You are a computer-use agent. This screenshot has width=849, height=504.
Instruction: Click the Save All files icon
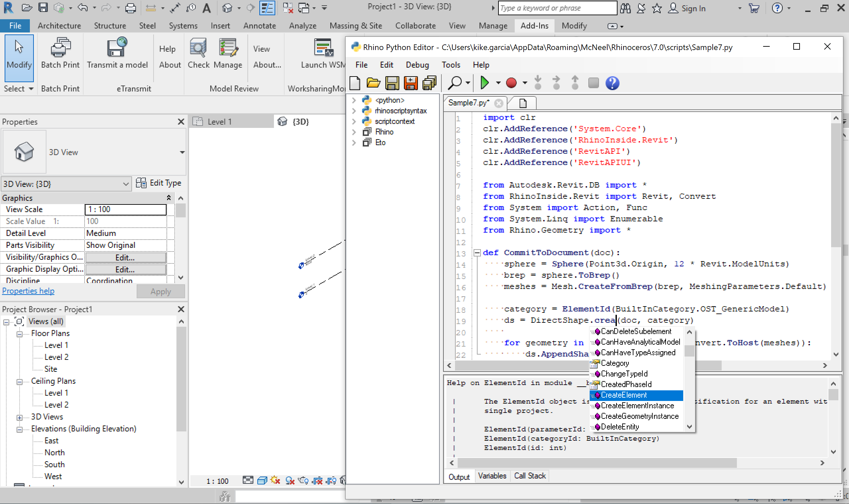tap(429, 83)
